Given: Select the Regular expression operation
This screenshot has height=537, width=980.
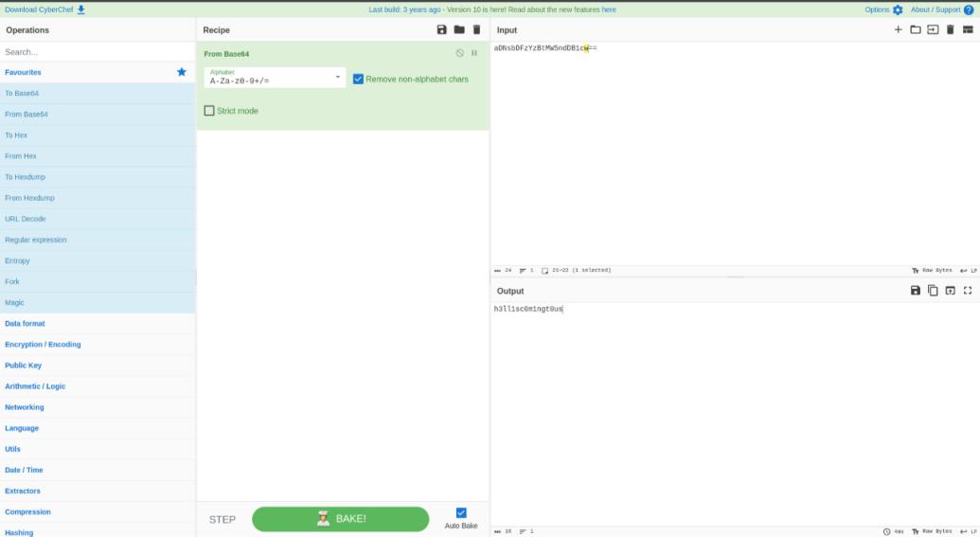Looking at the screenshot, I should (x=98, y=240).
